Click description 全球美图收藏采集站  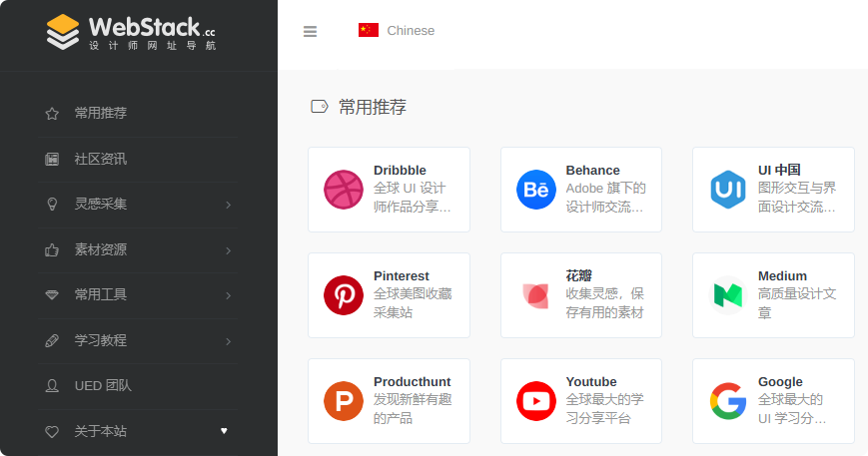413,303
